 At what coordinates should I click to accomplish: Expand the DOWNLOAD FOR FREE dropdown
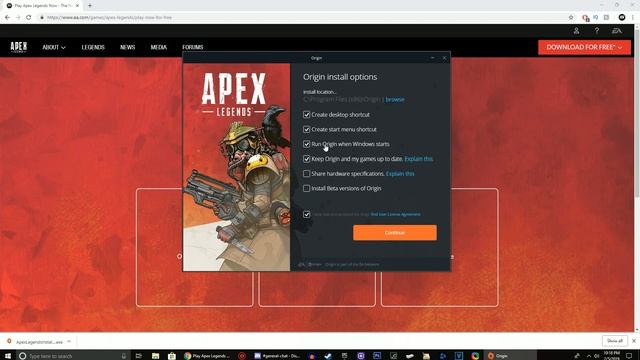pyautogui.click(x=584, y=47)
